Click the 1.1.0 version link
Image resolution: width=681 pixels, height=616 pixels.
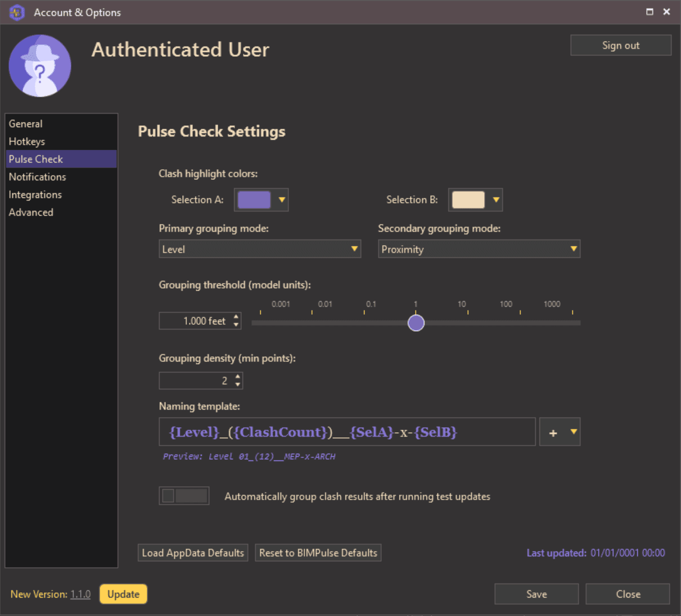(80, 594)
